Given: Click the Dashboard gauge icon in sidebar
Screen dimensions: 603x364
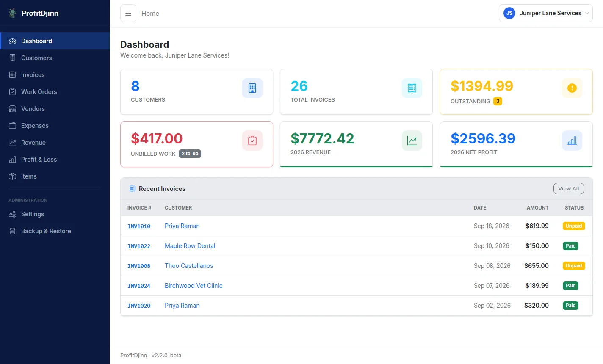Looking at the screenshot, I should pyautogui.click(x=13, y=41).
